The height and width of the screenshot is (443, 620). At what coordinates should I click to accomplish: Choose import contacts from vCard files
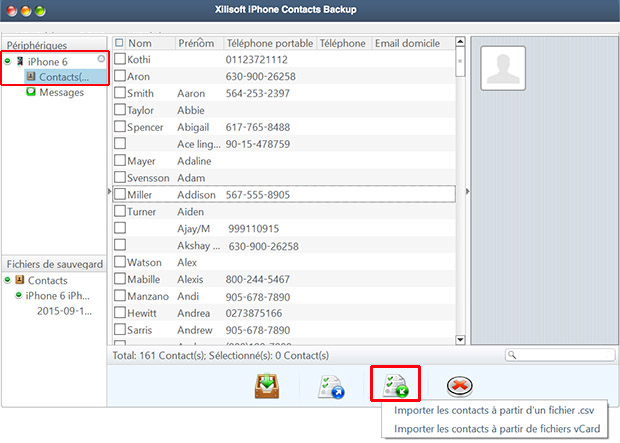(497, 429)
